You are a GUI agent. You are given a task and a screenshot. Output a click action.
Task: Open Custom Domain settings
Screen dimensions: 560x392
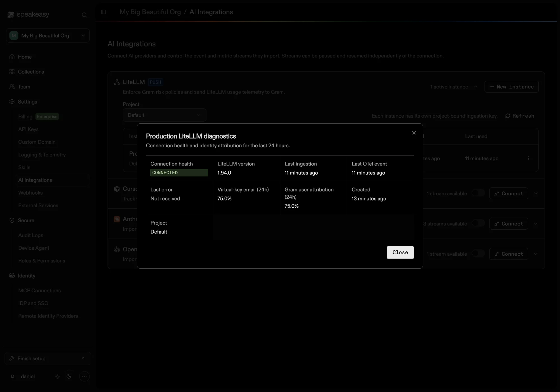pyautogui.click(x=37, y=142)
